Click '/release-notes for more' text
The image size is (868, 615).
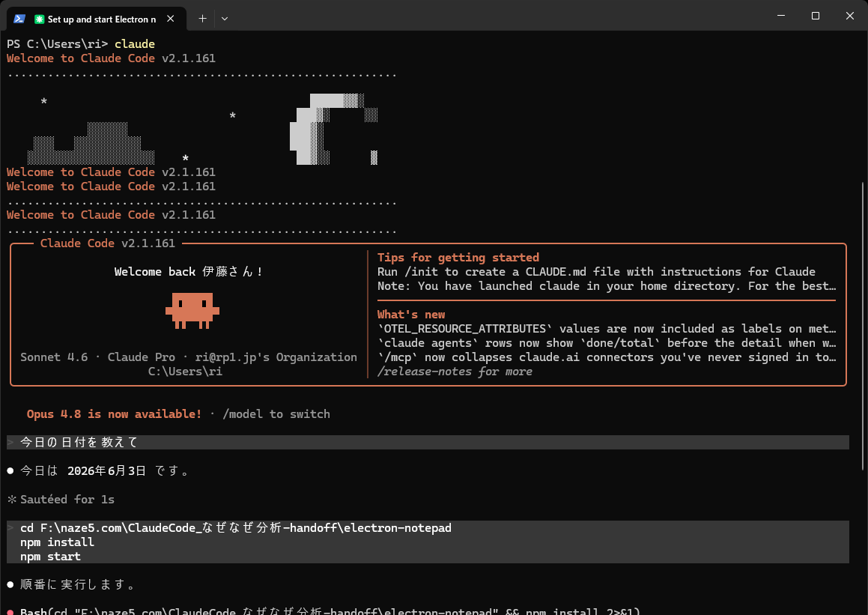point(455,372)
